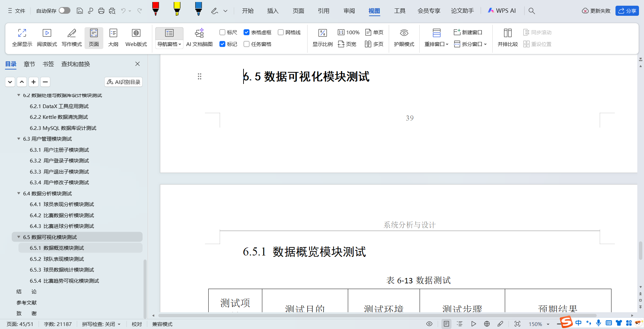Open rearrange windows dropdown
This screenshot has height=329, width=644.
point(436,44)
